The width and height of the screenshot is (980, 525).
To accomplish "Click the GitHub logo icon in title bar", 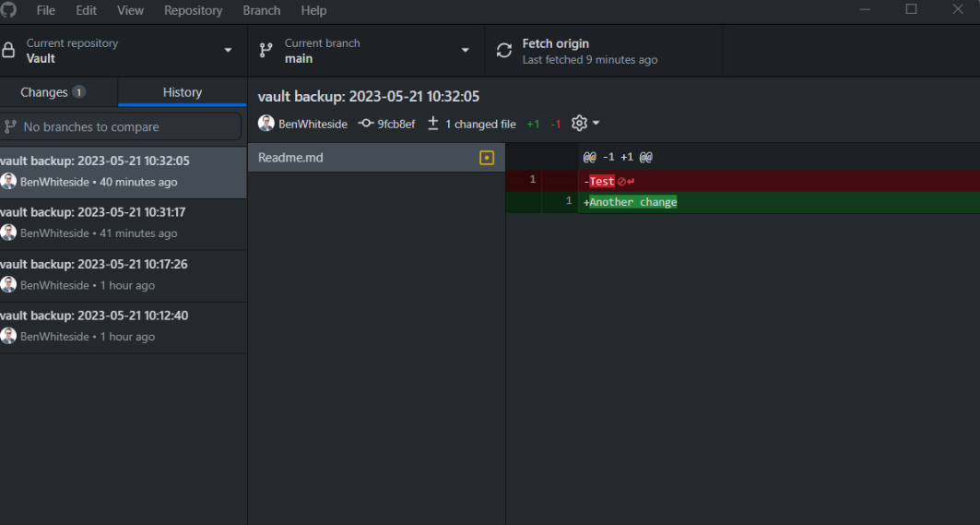I will tap(8, 10).
